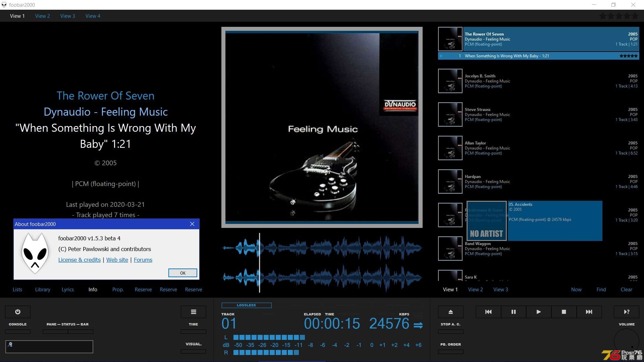The image size is (644, 362).
Task: Click the previous track button
Action: pos(488,312)
